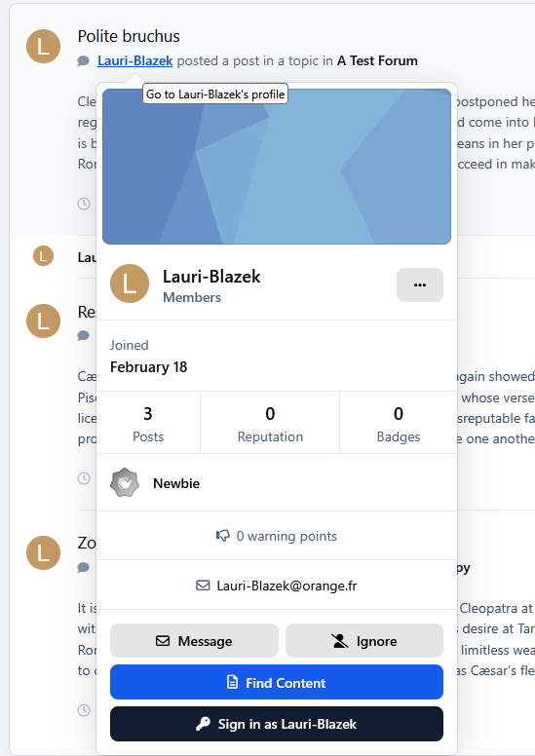Click the Newbie rank badge icon
The image size is (535, 756).
(125, 482)
